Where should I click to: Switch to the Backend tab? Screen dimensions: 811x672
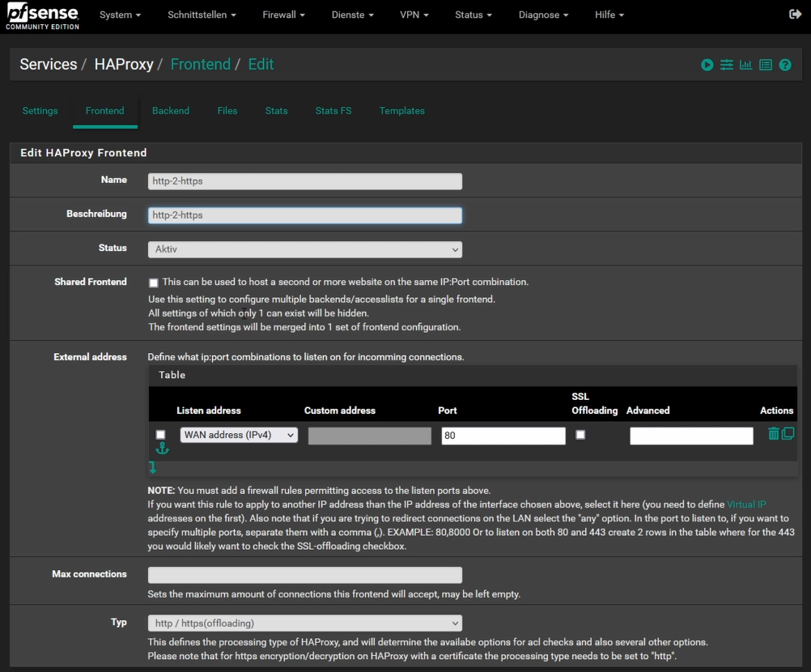tap(171, 111)
